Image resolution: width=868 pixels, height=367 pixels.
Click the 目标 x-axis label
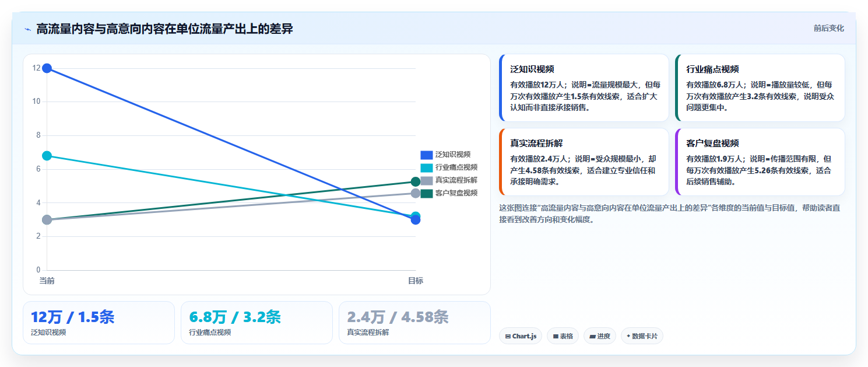(x=416, y=281)
